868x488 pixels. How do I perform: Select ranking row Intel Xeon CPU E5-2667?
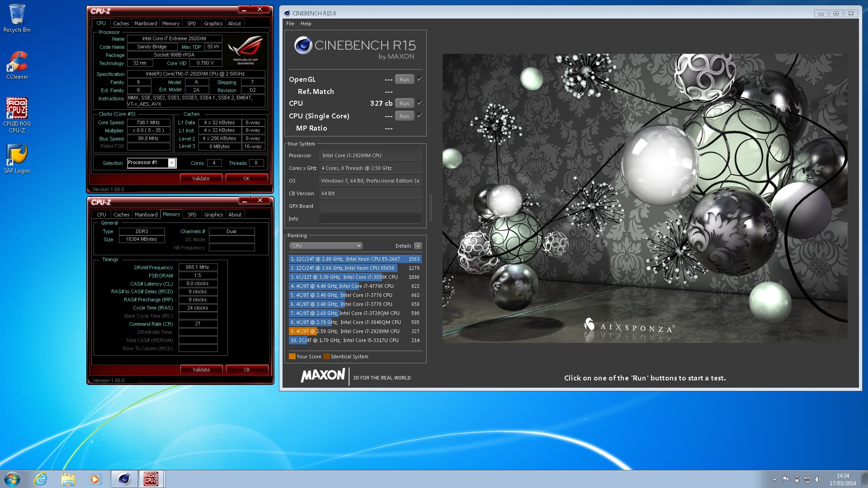point(355,259)
